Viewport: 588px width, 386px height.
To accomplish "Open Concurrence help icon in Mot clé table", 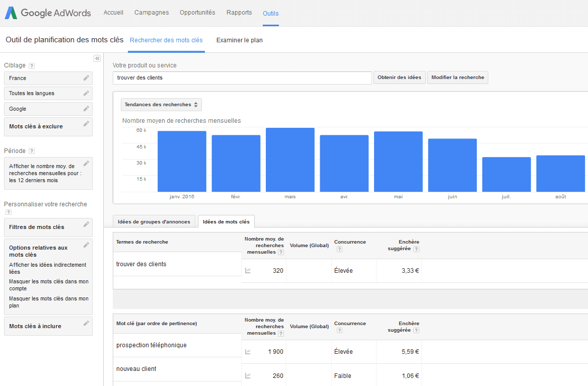I will pos(339,331).
